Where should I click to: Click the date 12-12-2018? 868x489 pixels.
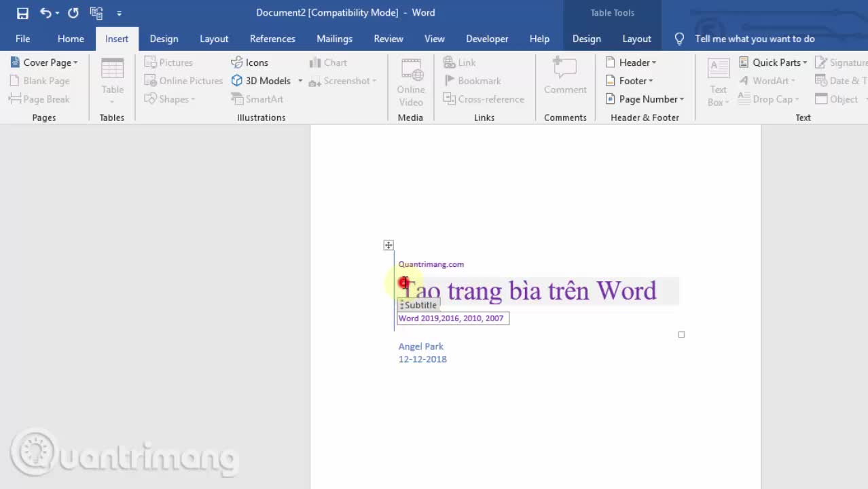pyautogui.click(x=422, y=359)
